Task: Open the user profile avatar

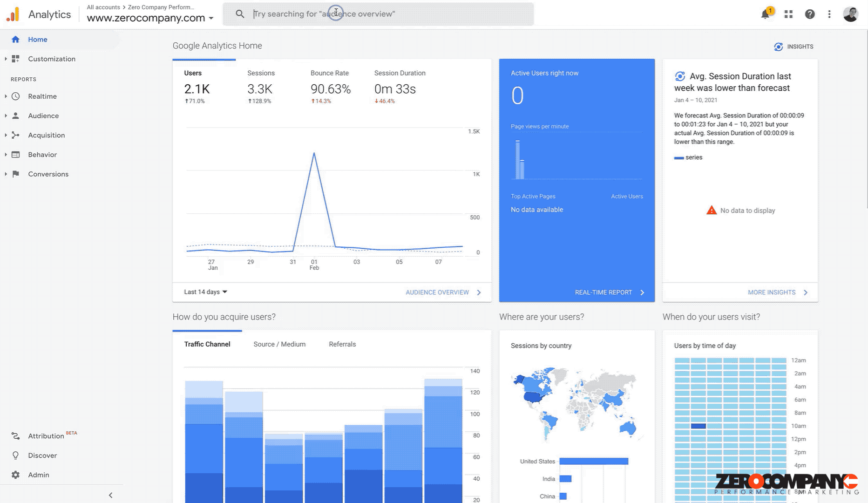Action: (851, 14)
